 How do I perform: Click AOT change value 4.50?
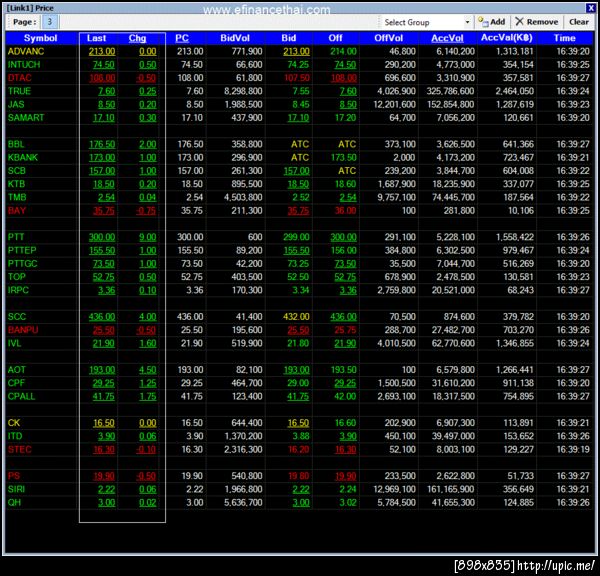point(148,370)
